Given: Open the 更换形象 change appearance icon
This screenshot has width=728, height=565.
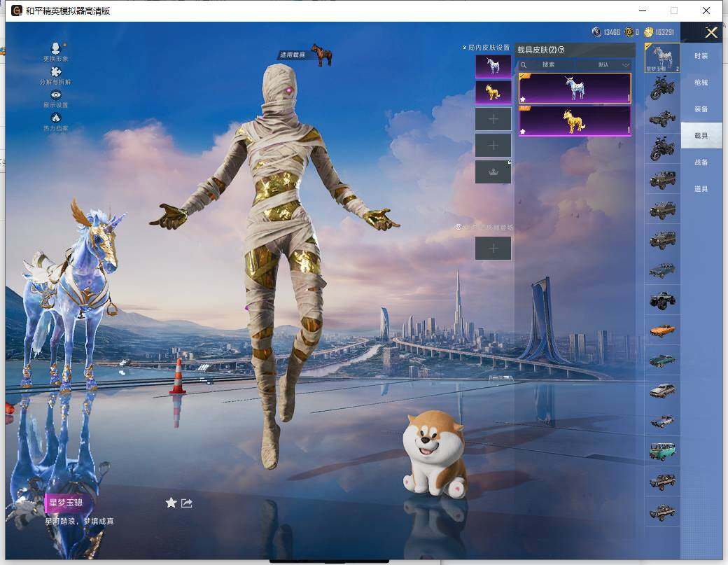Looking at the screenshot, I should tap(56, 48).
